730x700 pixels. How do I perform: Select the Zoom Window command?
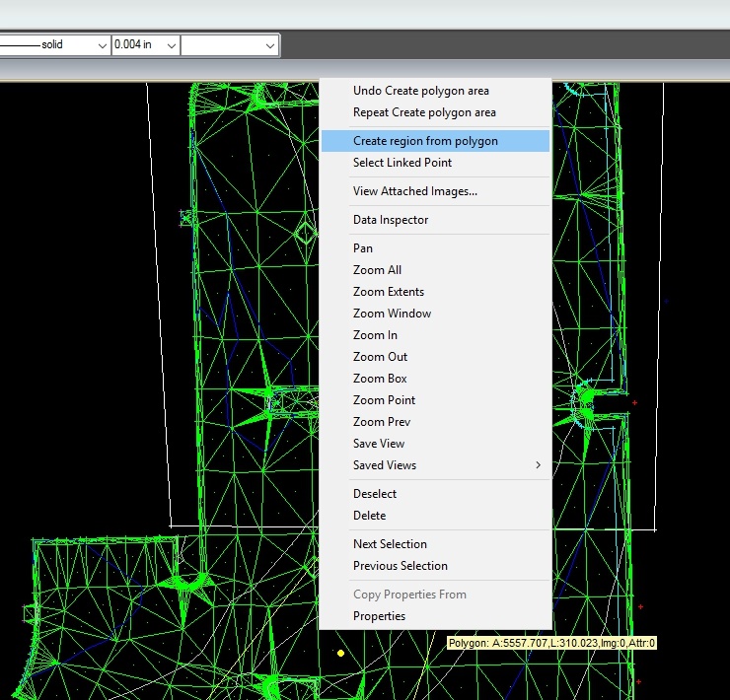(392, 314)
